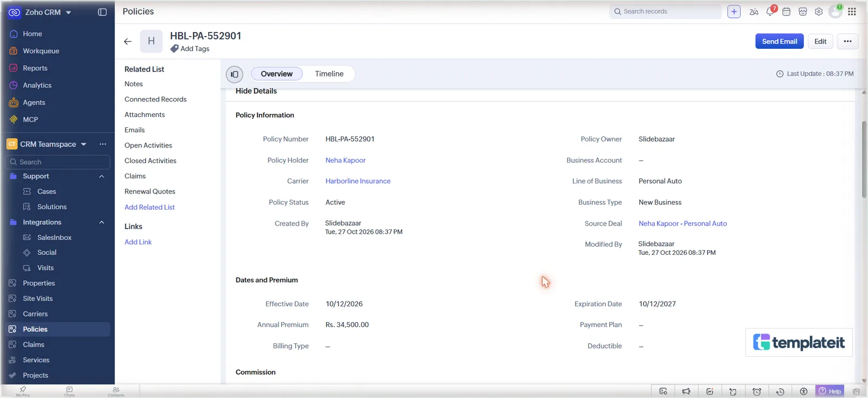Open the more options ellipsis button
The width and height of the screenshot is (868, 398).
coord(847,41)
